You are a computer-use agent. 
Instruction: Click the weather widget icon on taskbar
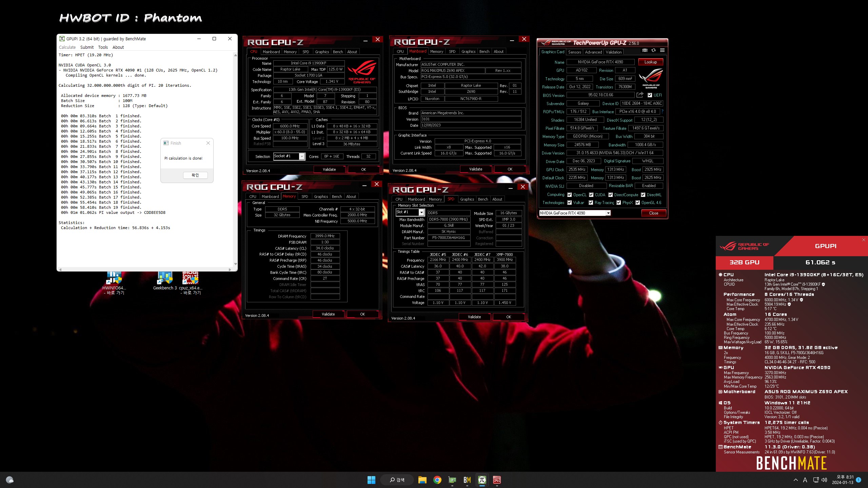click(10, 480)
